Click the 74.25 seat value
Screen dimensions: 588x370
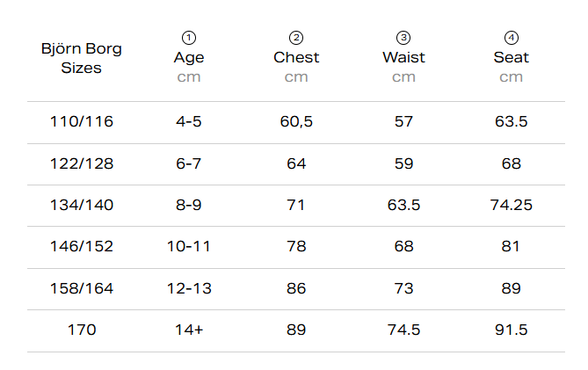tap(512, 205)
